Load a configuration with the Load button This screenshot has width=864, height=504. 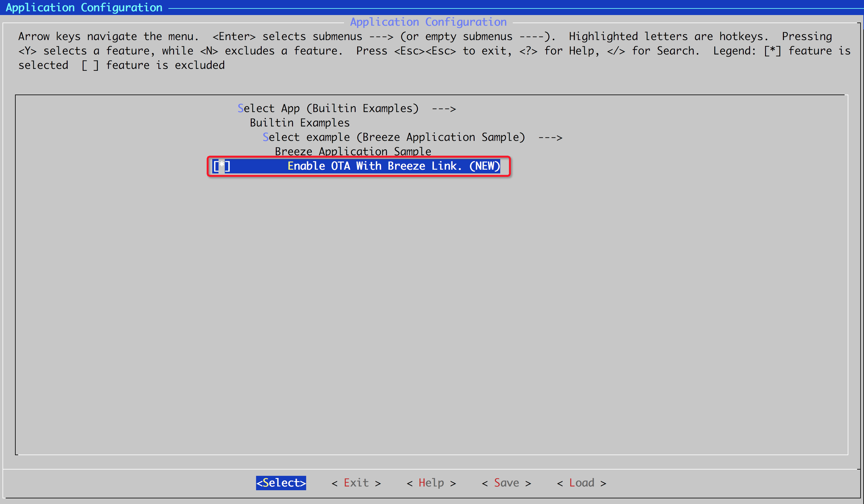coord(582,483)
